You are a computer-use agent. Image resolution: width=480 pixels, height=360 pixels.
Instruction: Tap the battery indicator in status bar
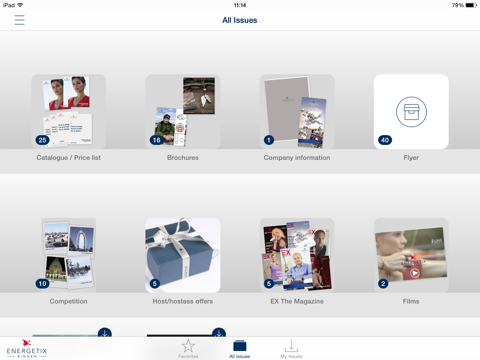(471, 5)
